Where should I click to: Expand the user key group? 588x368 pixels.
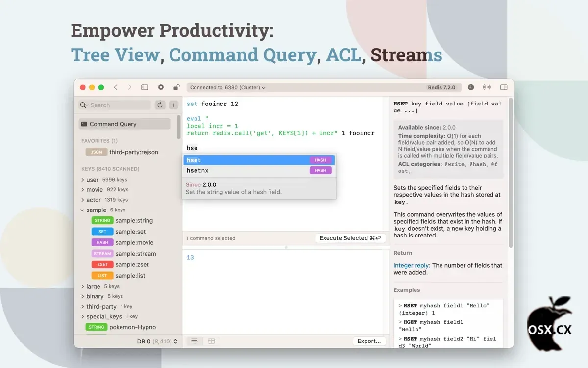click(83, 180)
